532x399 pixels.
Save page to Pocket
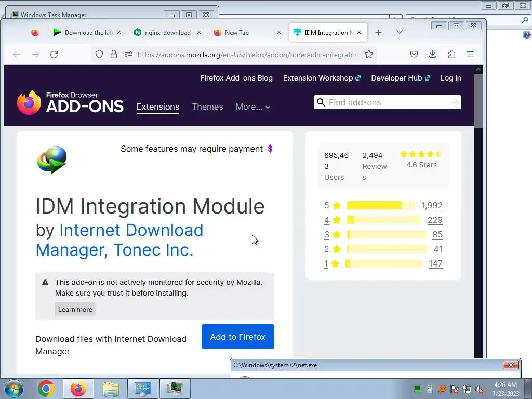pyautogui.click(x=414, y=54)
